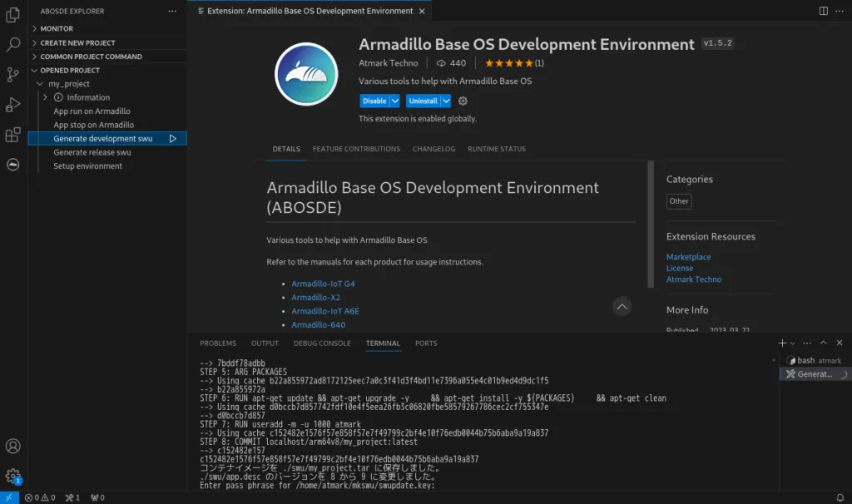Open the Source Control view icon
Image resolution: width=852 pixels, height=504 pixels.
tap(12, 75)
